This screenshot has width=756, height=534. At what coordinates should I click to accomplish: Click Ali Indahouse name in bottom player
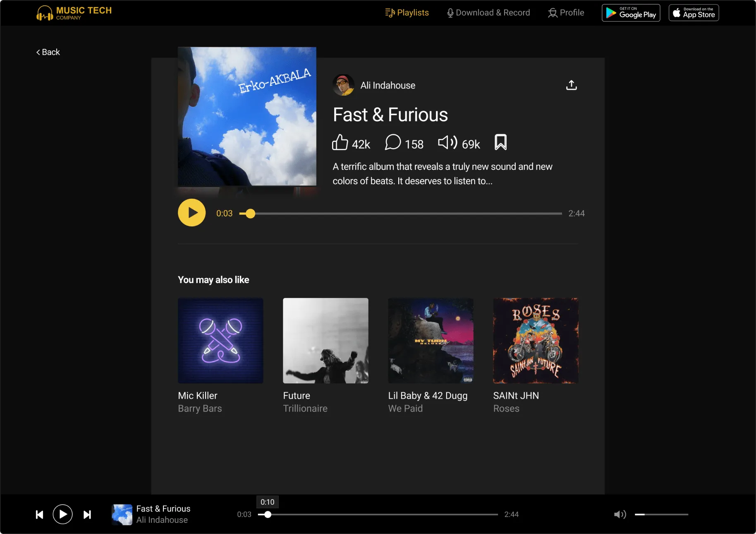point(162,520)
